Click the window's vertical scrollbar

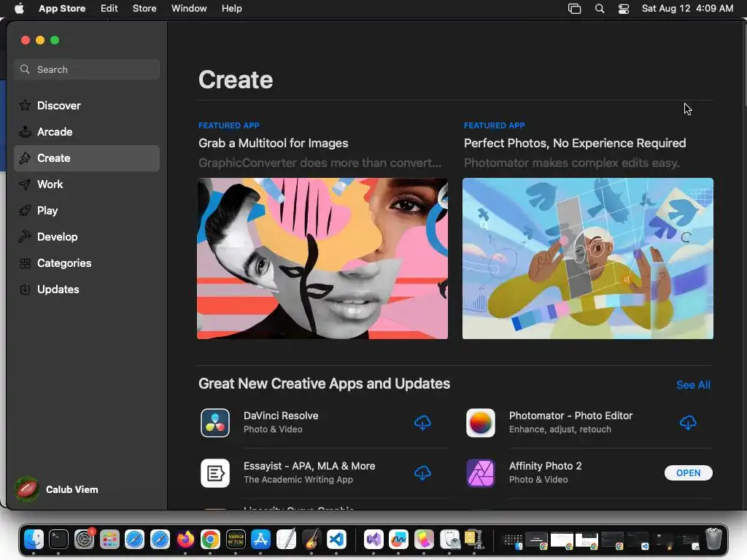point(744,64)
